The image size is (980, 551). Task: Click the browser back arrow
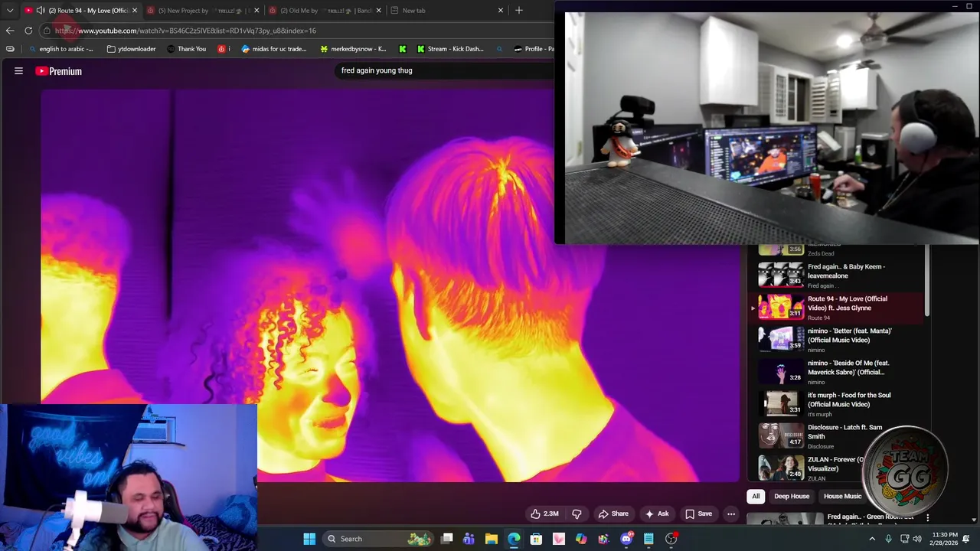[10, 31]
